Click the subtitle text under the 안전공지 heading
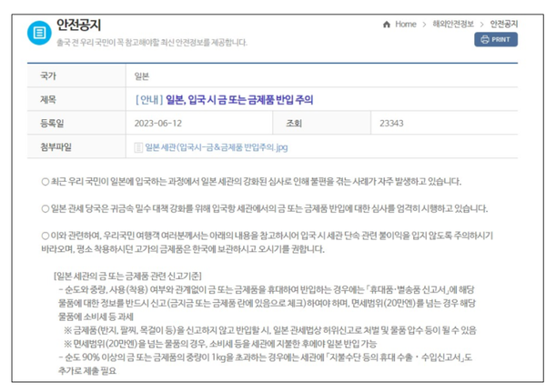546x392 pixels. (151, 42)
